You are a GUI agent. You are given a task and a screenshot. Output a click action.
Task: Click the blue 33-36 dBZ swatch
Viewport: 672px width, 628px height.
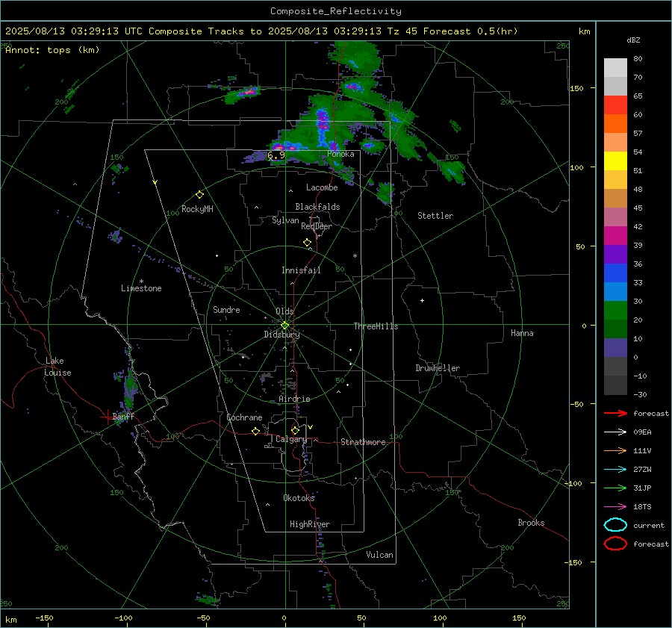point(615,273)
